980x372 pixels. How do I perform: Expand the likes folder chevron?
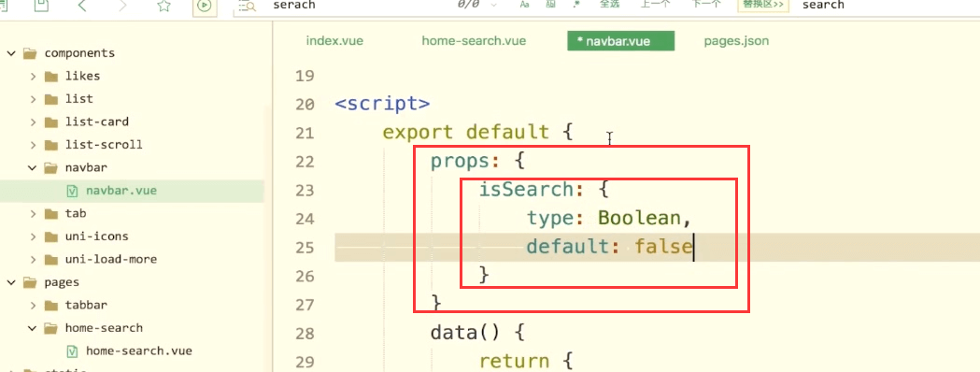point(33,77)
